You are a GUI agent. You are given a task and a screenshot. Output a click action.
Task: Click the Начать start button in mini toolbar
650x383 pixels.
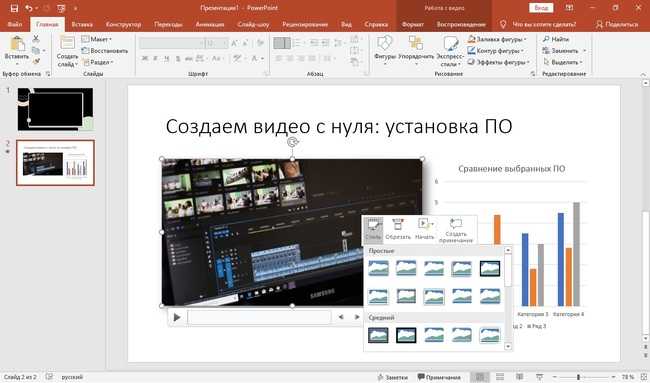pyautogui.click(x=424, y=229)
